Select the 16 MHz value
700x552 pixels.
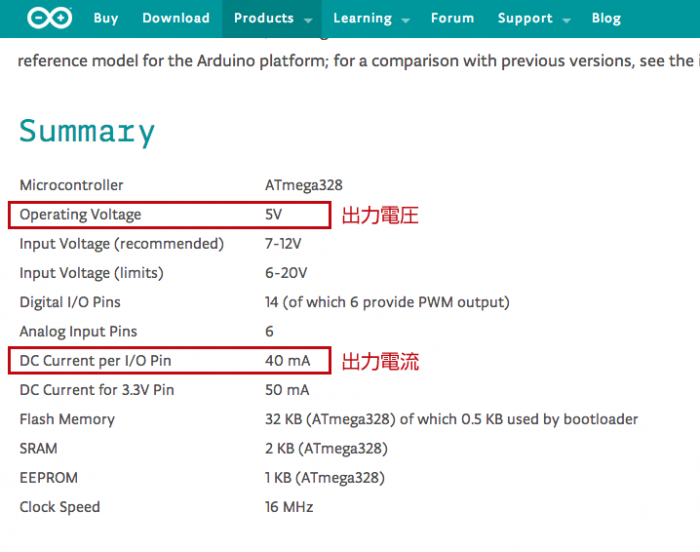[x=289, y=507]
